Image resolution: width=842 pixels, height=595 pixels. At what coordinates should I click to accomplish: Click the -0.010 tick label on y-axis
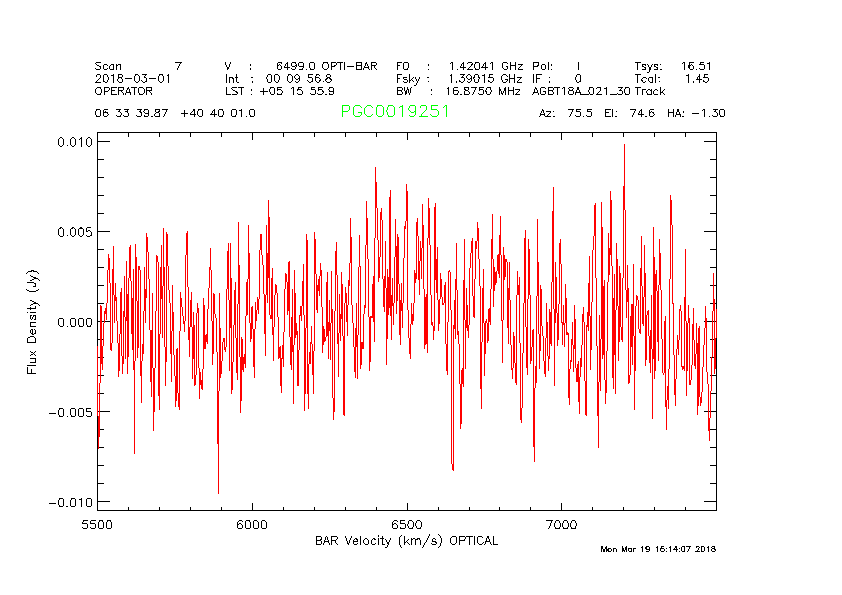click(71, 502)
